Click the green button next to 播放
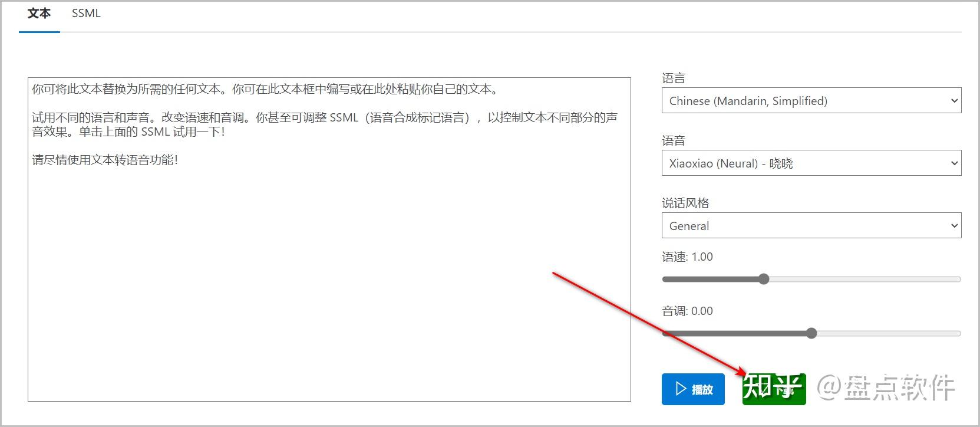 pyautogui.click(x=774, y=389)
